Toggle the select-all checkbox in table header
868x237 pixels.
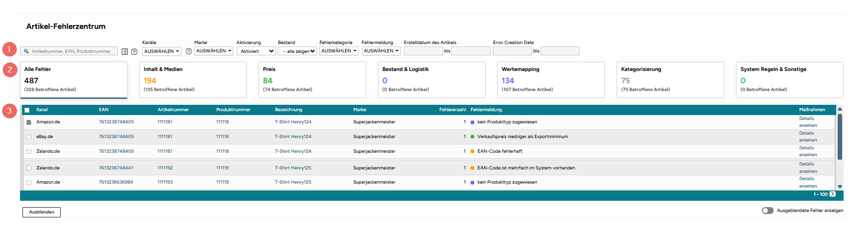coord(27,110)
